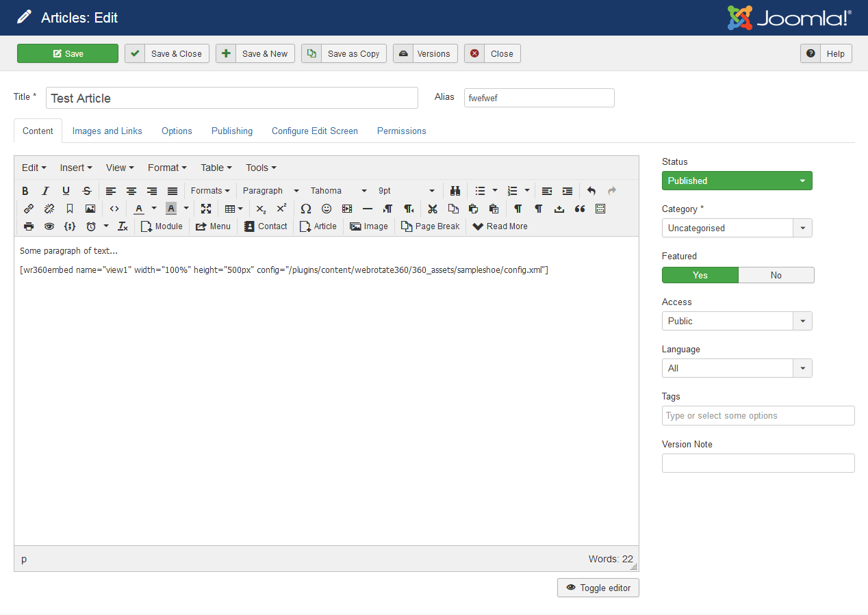868x615 pixels.
Task: Open the background color picker arrow
Action: [186, 209]
